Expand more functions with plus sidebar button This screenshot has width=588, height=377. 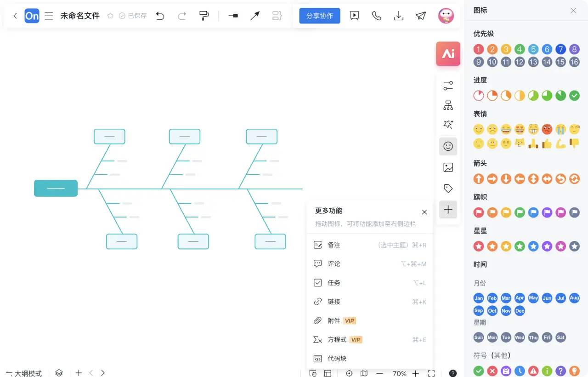coord(448,210)
